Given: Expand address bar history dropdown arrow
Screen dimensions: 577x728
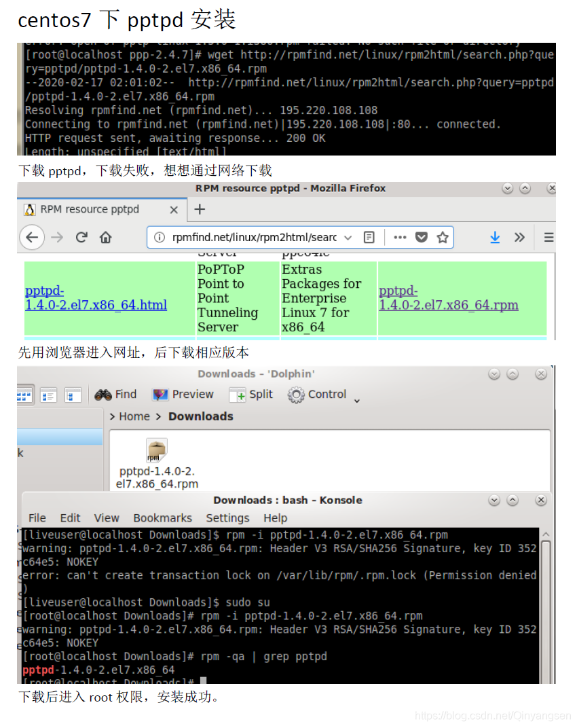Looking at the screenshot, I should tap(348, 237).
